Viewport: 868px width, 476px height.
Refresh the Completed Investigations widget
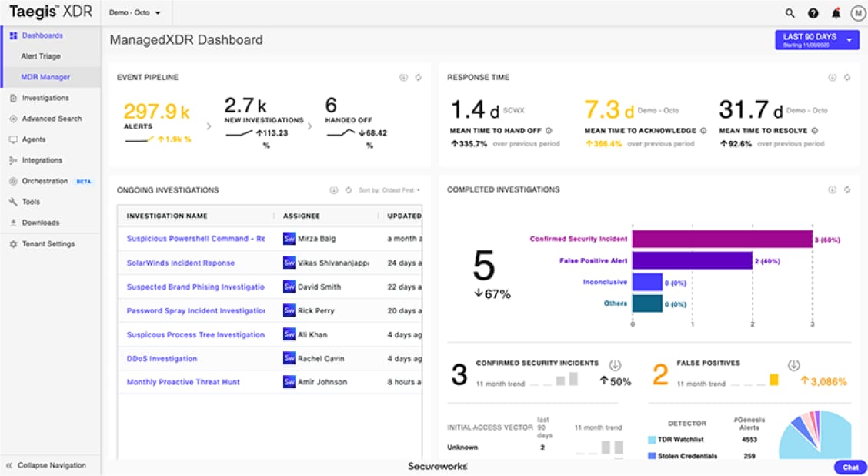click(x=847, y=189)
